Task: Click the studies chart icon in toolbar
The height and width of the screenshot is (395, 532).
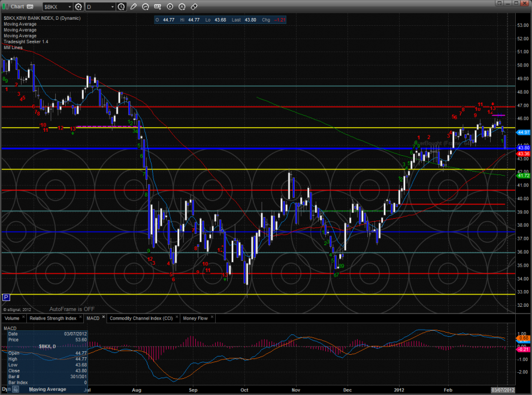Action: point(147,7)
